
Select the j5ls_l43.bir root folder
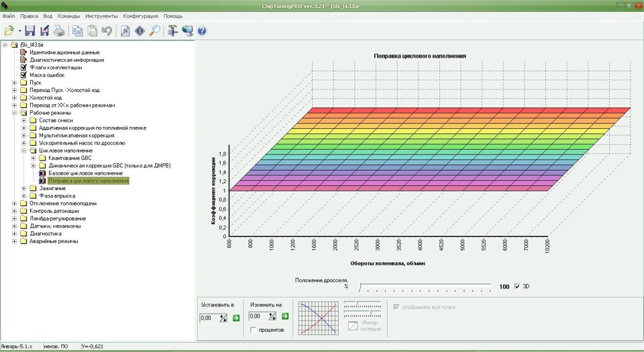(x=32, y=45)
